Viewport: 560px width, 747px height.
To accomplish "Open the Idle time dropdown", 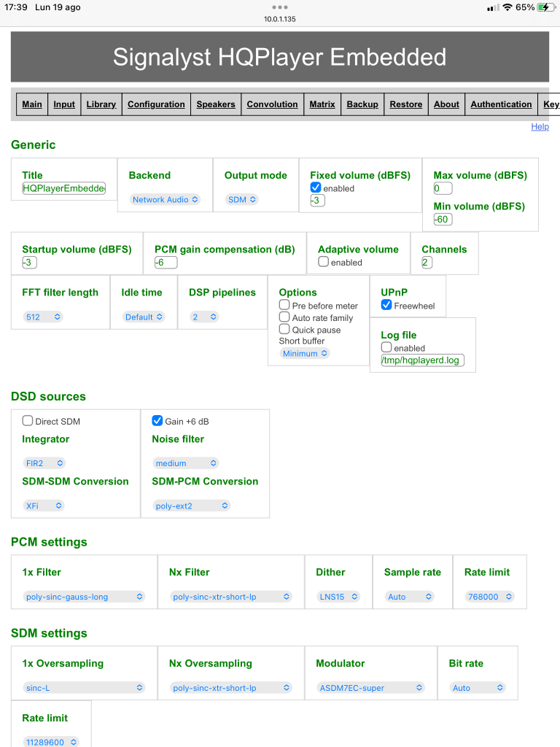I will click(x=144, y=317).
